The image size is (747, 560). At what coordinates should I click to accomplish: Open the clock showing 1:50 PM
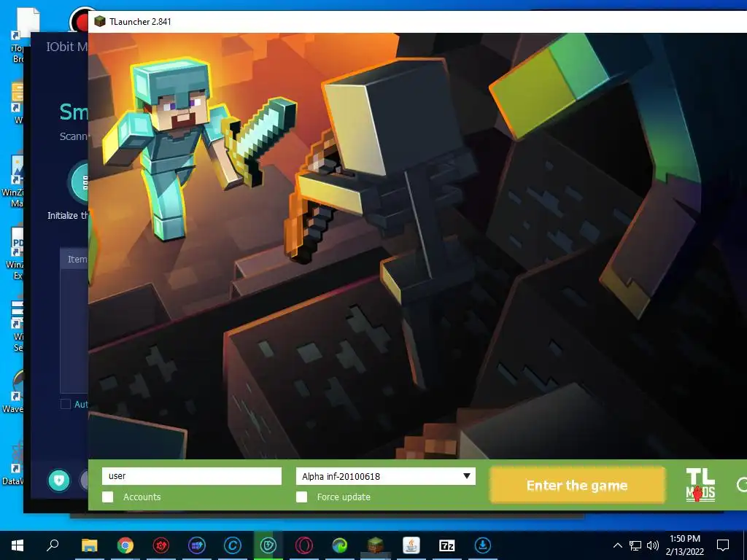coord(685,545)
